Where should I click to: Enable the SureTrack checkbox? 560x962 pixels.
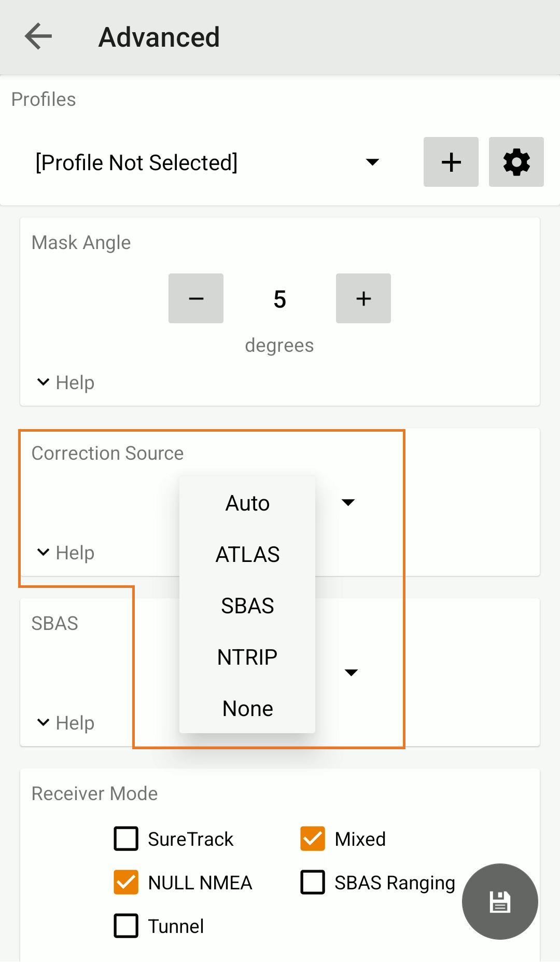coord(126,839)
